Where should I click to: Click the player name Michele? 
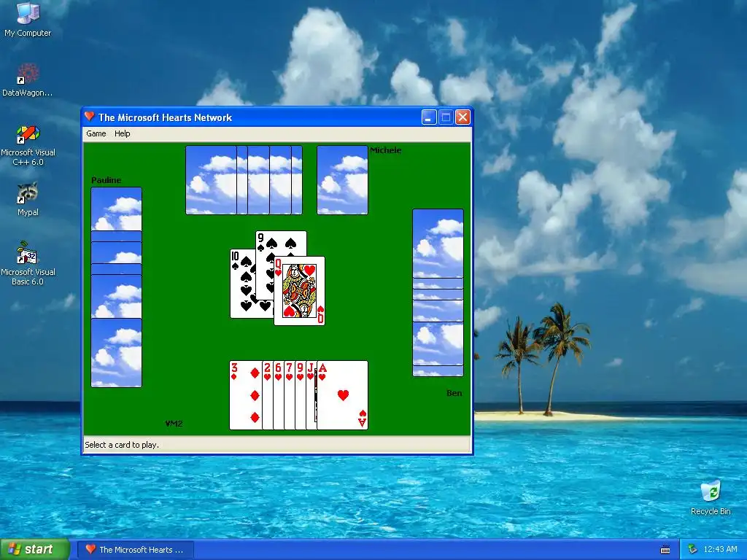tap(385, 150)
